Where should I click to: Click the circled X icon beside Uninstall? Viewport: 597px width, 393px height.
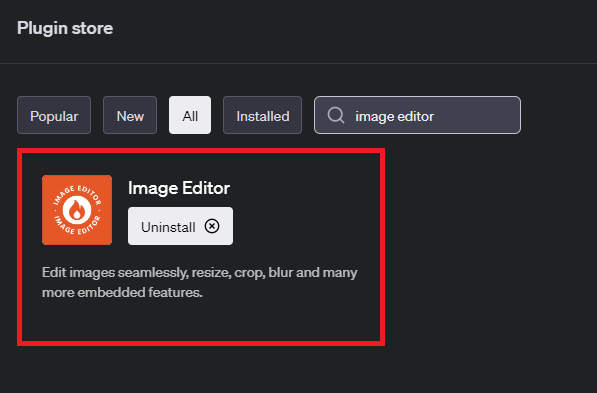click(212, 226)
